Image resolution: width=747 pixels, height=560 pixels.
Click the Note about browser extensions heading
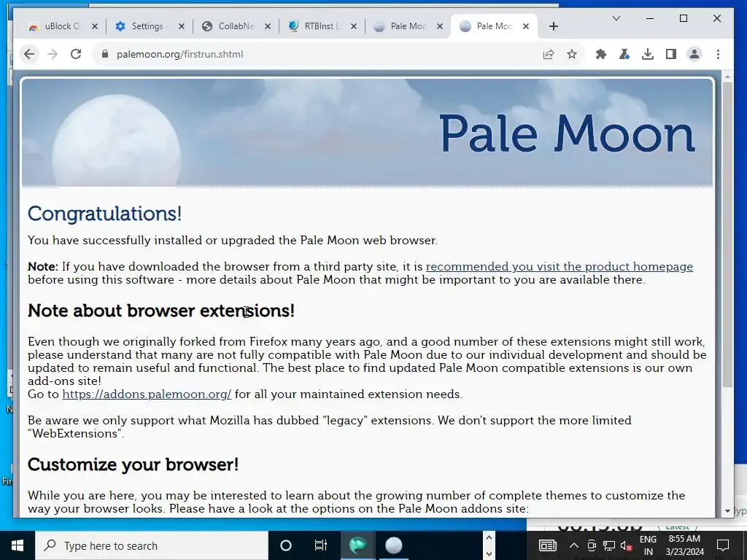click(161, 311)
